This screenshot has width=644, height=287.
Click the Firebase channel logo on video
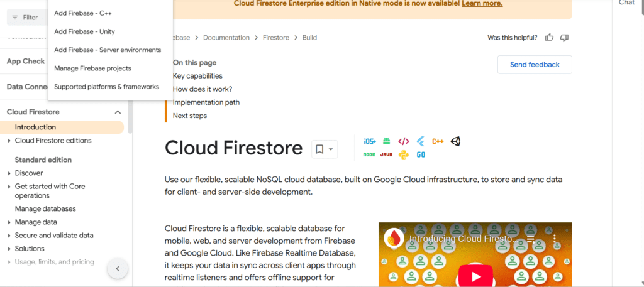click(394, 239)
